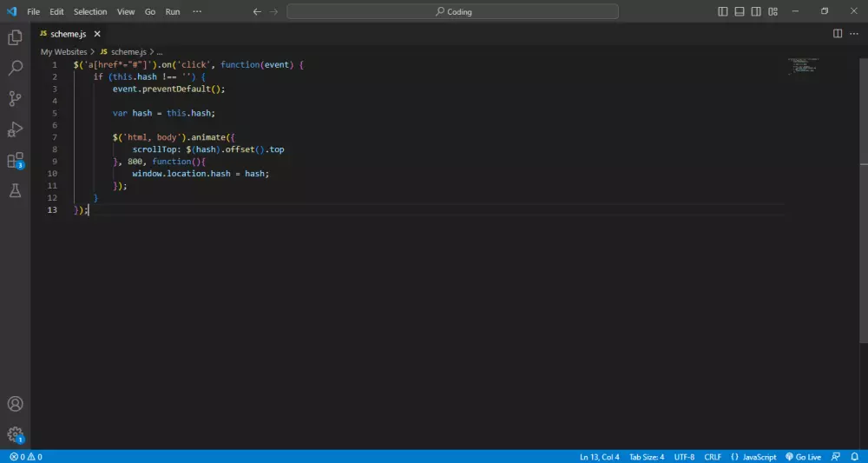
Task: Open the Manage gear icon
Action: click(15, 434)
